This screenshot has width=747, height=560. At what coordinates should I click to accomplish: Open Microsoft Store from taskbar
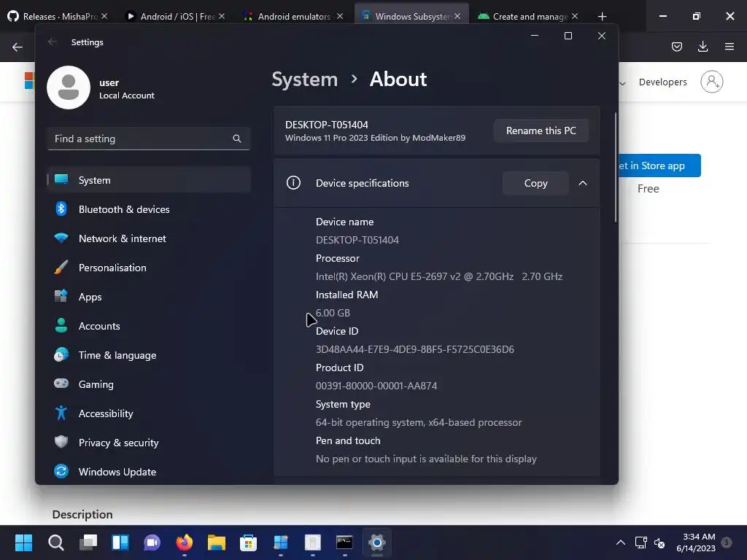(x=248, y=542)
